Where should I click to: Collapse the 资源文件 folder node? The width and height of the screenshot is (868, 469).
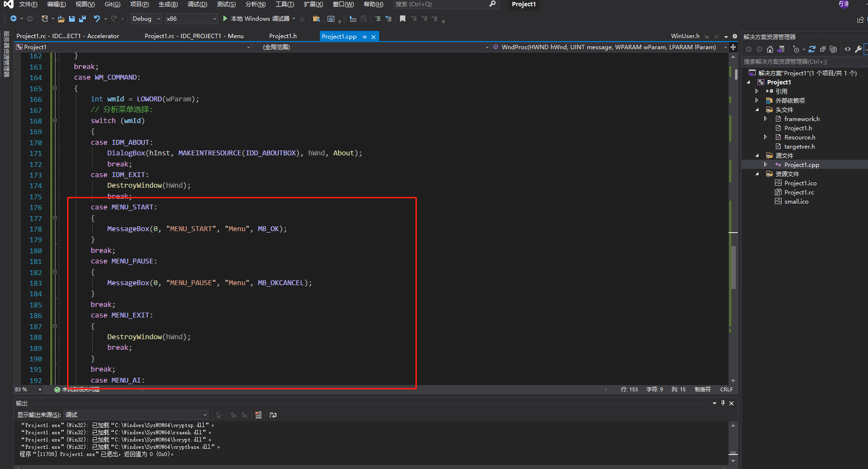pos(757,174)
